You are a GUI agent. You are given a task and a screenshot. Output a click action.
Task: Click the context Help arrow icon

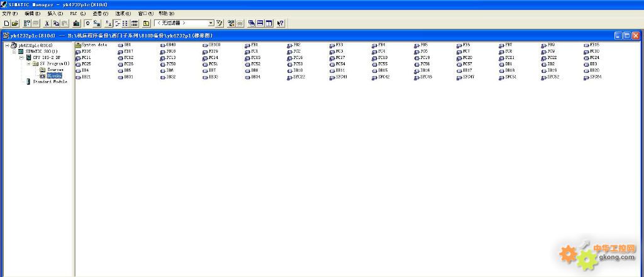pos(280,23)
